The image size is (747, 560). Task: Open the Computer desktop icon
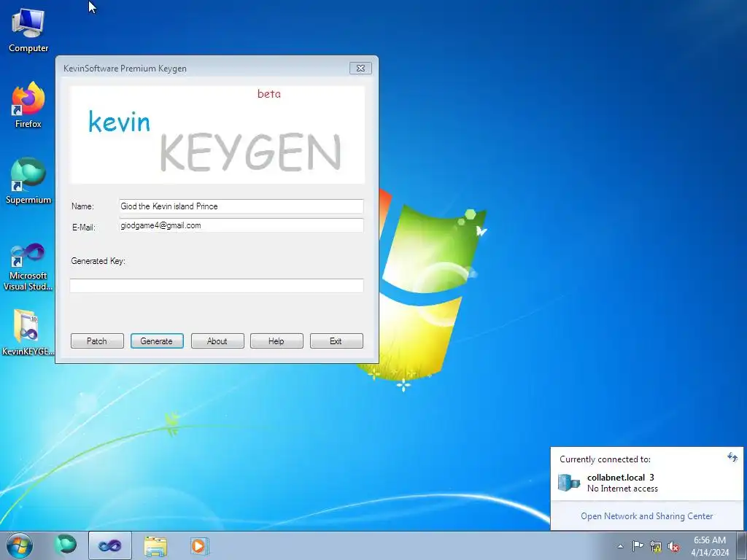click(x=28, y=30)
